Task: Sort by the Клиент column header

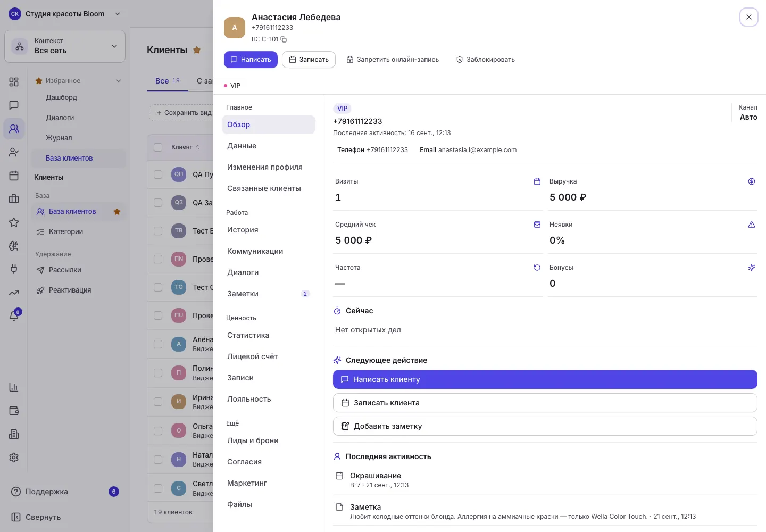Action: (x=186, y=147)
